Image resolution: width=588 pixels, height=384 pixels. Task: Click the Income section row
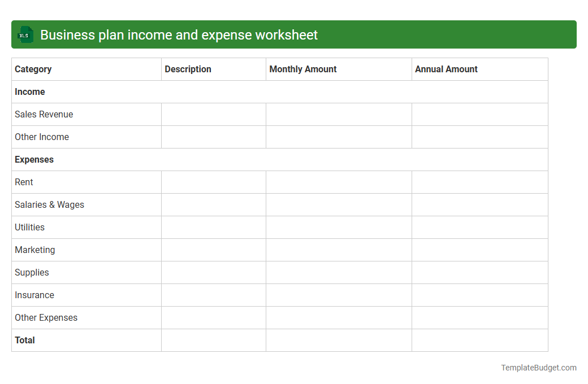[x=30, y=91]
